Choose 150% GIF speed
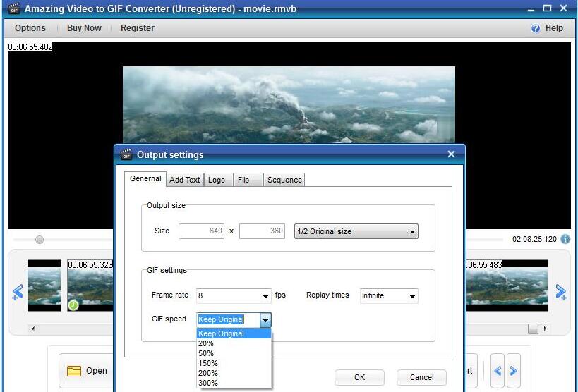 [x=234, y=363]
